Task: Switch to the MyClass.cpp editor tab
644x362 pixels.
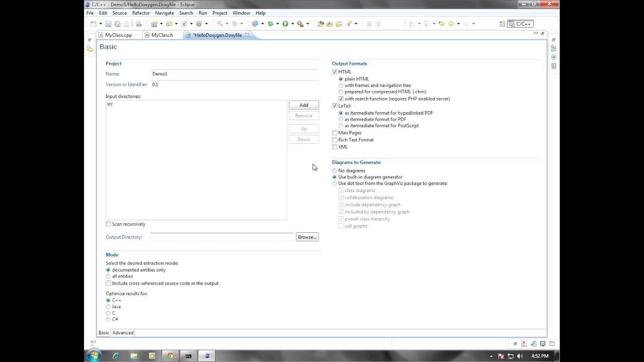Action: pos(118,35)
